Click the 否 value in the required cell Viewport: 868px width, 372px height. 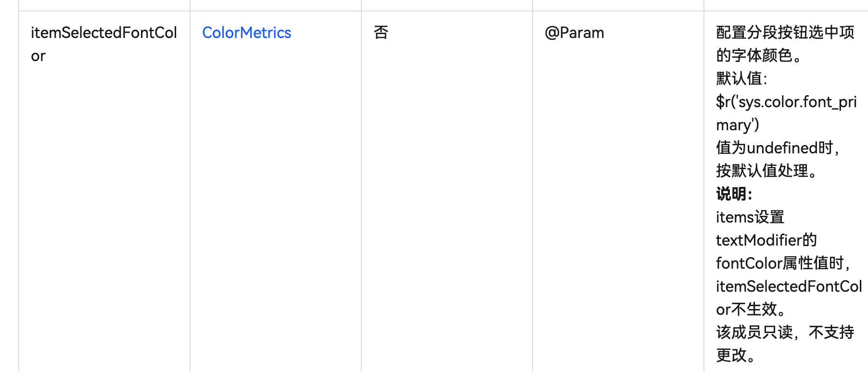[381, 33]
